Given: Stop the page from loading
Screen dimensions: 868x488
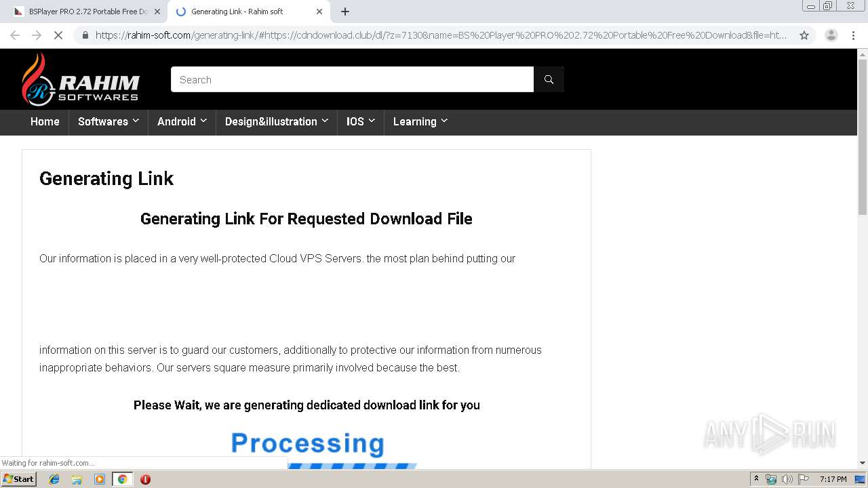Looking at the screenshot, I should (58, 35).
